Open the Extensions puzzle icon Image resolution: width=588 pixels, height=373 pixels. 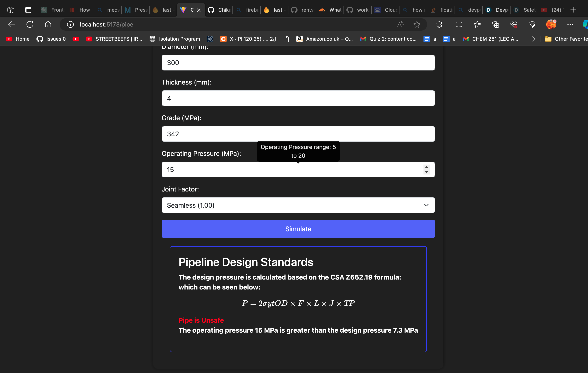(439, 24)
